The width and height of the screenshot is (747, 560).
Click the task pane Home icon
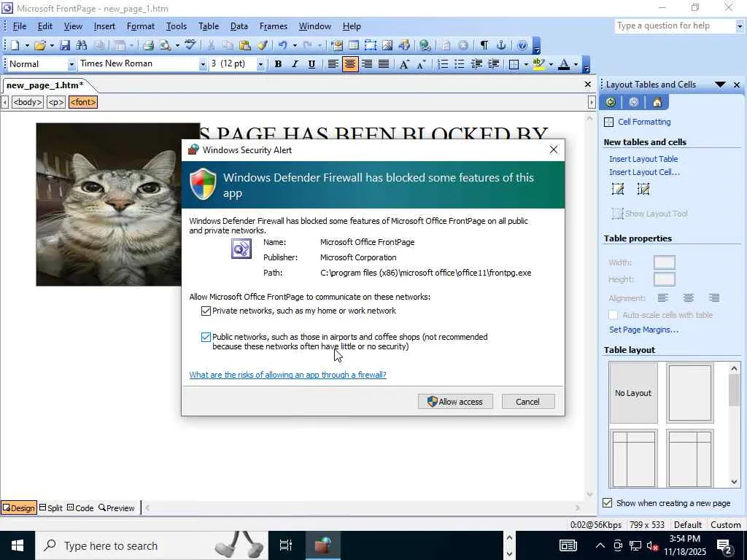pos(657,102)
